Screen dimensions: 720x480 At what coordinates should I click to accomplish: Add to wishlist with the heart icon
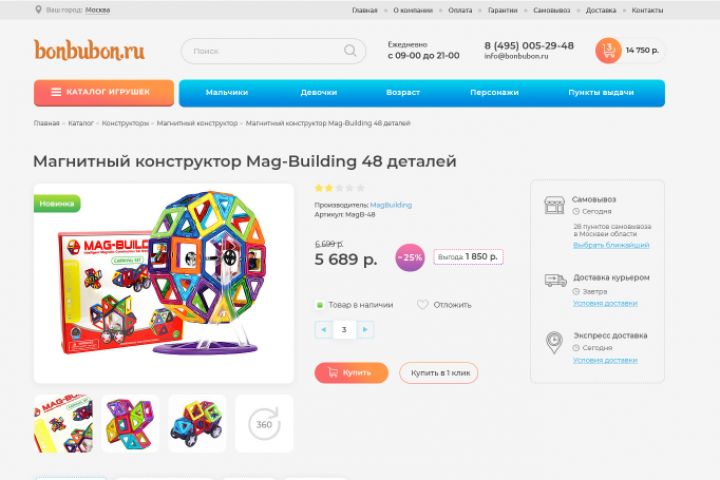[422, 305]
